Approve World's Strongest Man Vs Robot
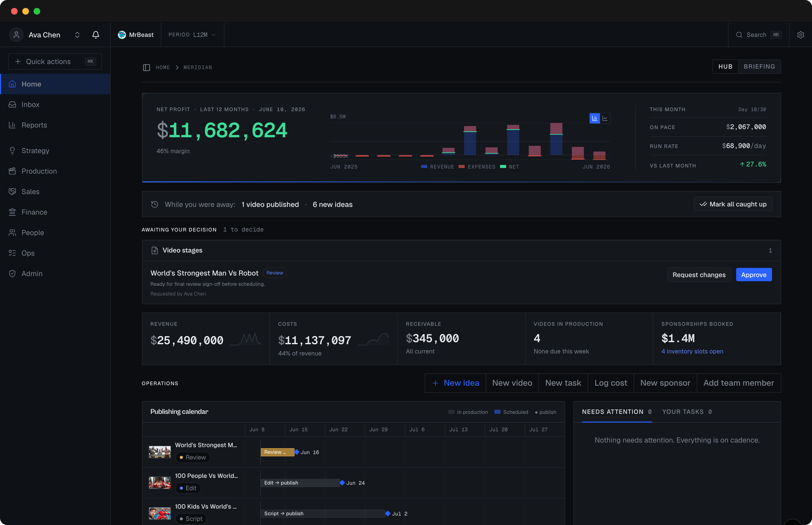 (x=754, y=275)
